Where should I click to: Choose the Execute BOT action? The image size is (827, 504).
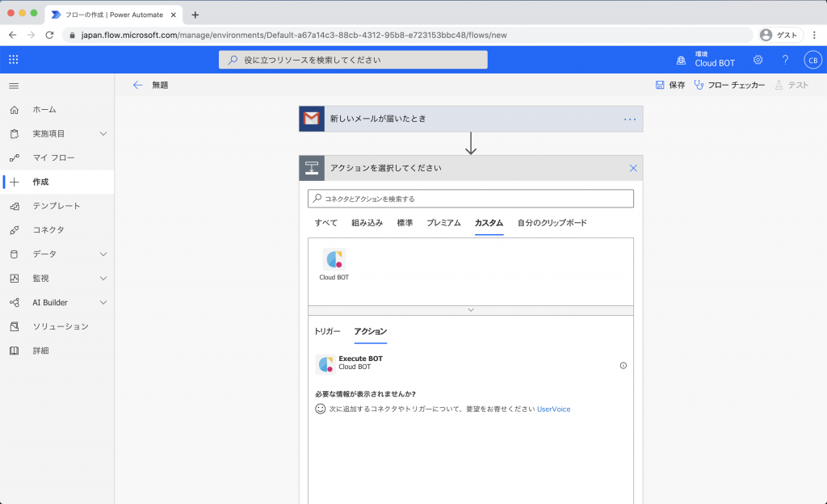point(471,363)
